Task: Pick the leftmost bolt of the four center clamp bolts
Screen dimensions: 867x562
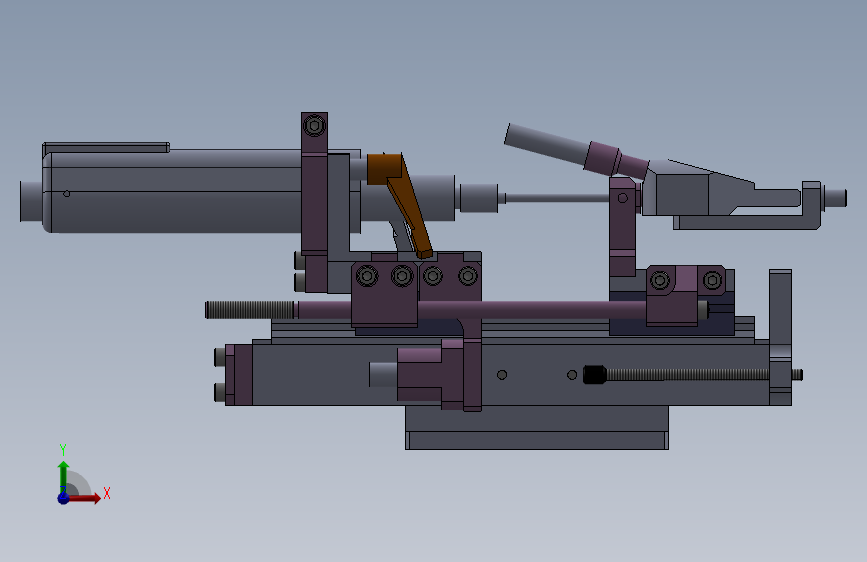Action: click(x=367, y=275)
